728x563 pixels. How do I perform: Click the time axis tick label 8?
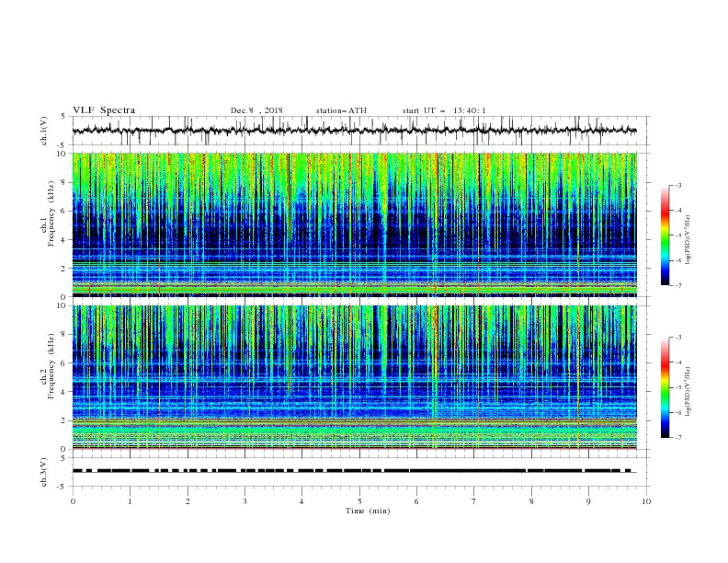point(531,501)
